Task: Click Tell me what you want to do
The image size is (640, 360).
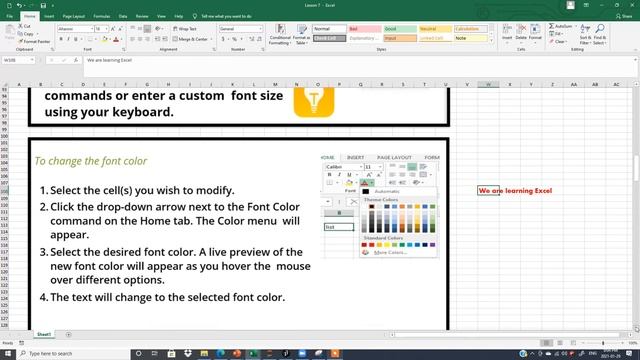Action: (222, 16)
